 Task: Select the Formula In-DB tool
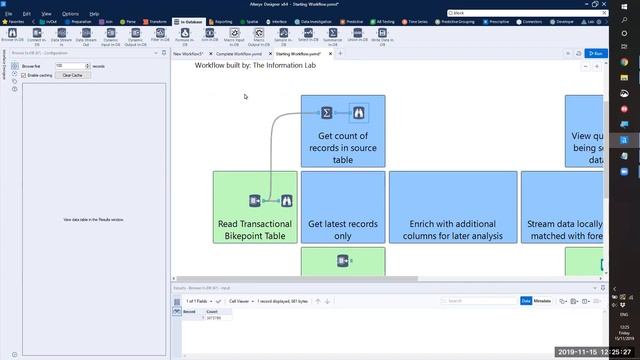(185, 36)
